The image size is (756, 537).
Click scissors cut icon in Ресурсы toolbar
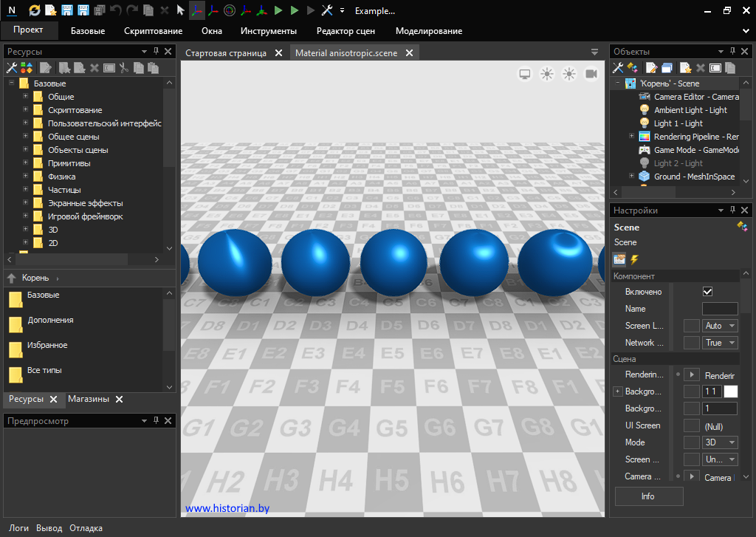click(x=124, y=68)
